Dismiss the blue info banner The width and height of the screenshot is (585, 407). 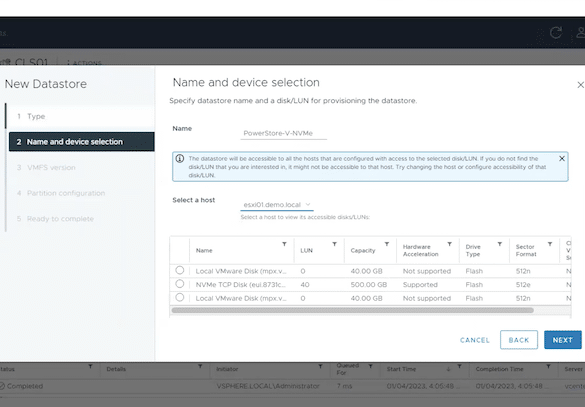tap(562, 159)
